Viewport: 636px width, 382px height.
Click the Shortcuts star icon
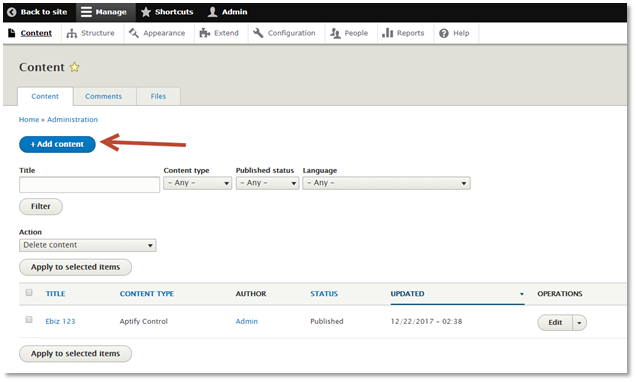(146, 12)
